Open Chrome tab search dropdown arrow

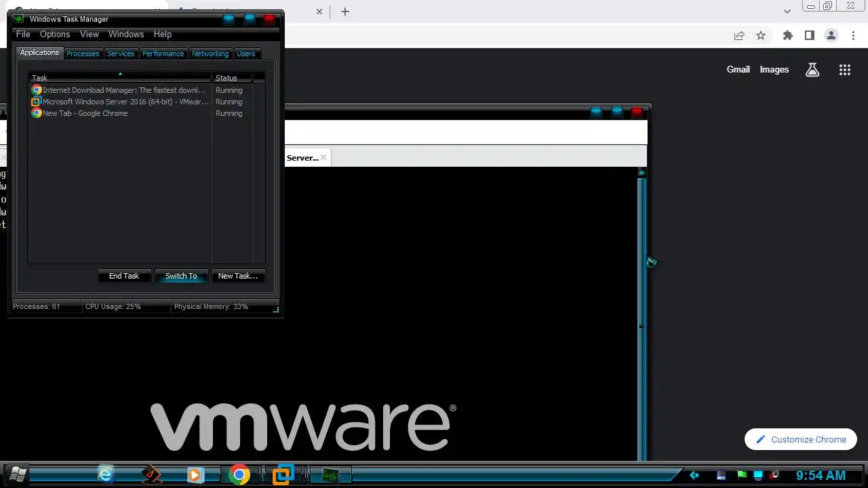coord(787,11)
